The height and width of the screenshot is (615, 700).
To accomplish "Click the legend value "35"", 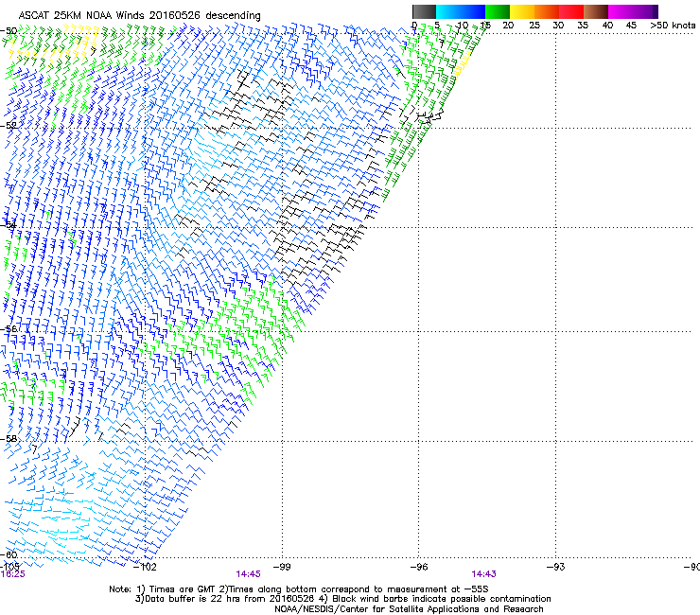I will [583, 26].
